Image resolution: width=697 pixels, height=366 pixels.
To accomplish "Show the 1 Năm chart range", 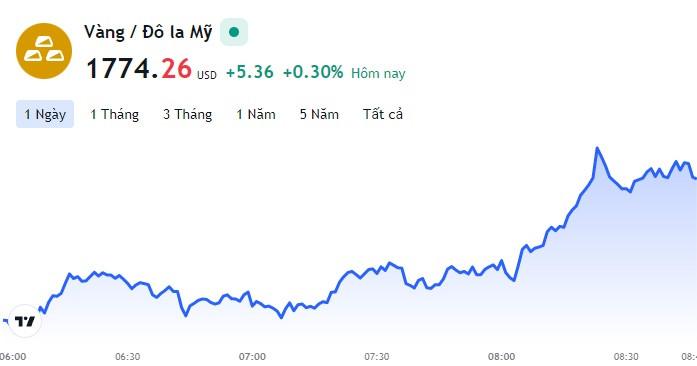I will tap(256, 114).
